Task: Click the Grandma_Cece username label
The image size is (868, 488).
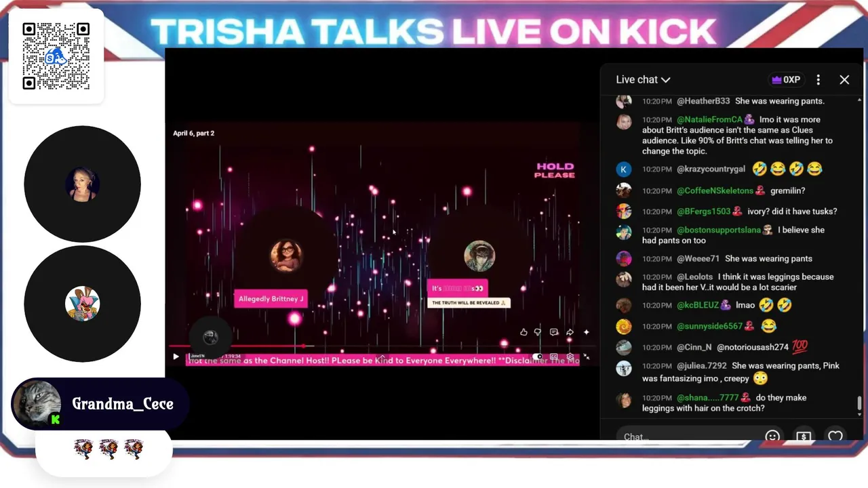Action: (x=123, y=404)
